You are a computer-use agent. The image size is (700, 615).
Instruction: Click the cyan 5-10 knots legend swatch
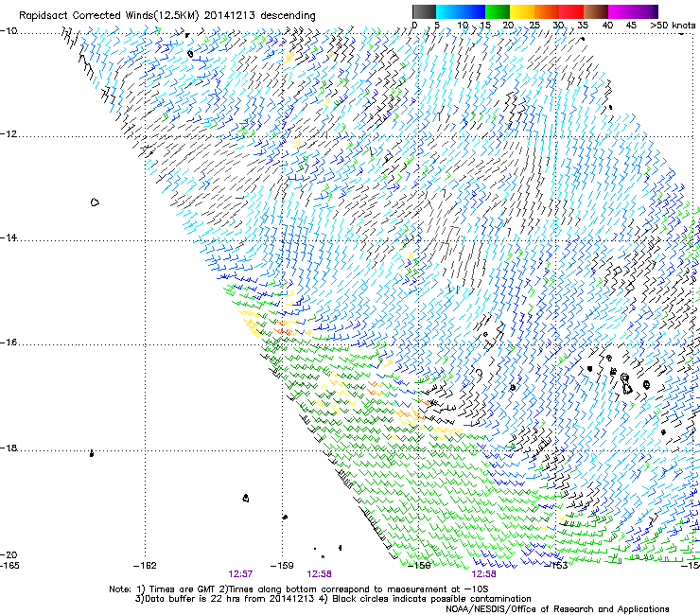pyautogui.click(x=448, y=11)
